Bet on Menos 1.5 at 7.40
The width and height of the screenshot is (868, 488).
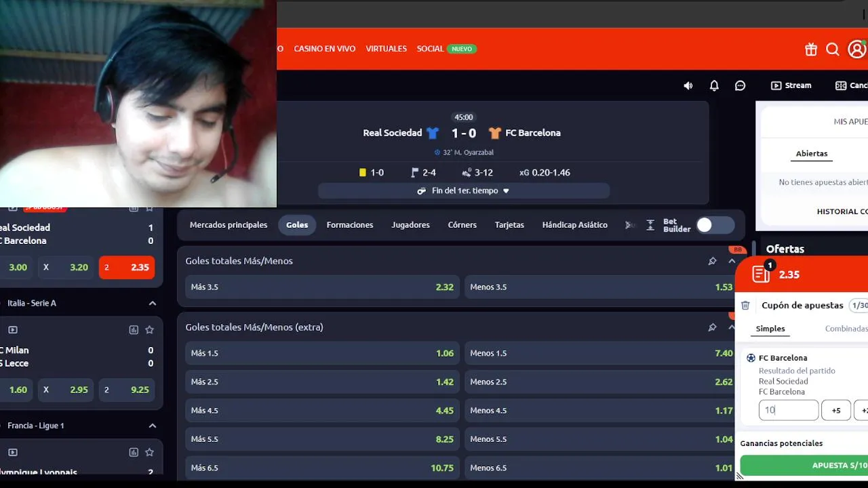[601, 353]
